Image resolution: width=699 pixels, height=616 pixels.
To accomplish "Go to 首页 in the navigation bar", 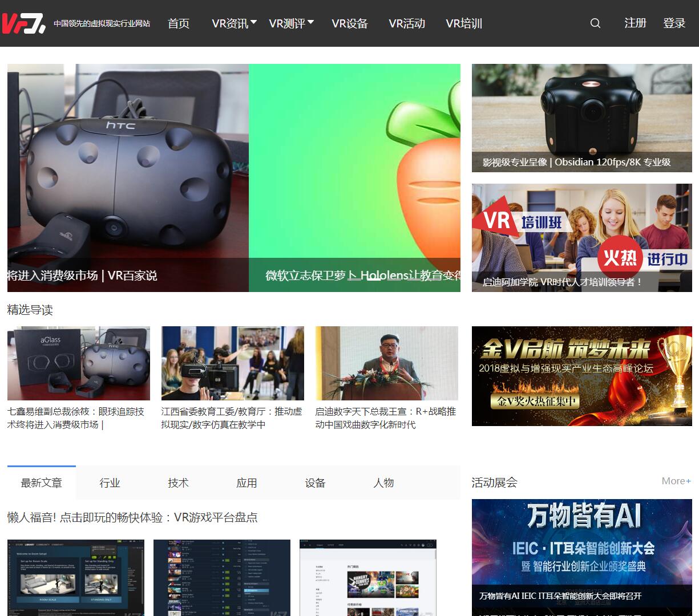I will (179, 23).
